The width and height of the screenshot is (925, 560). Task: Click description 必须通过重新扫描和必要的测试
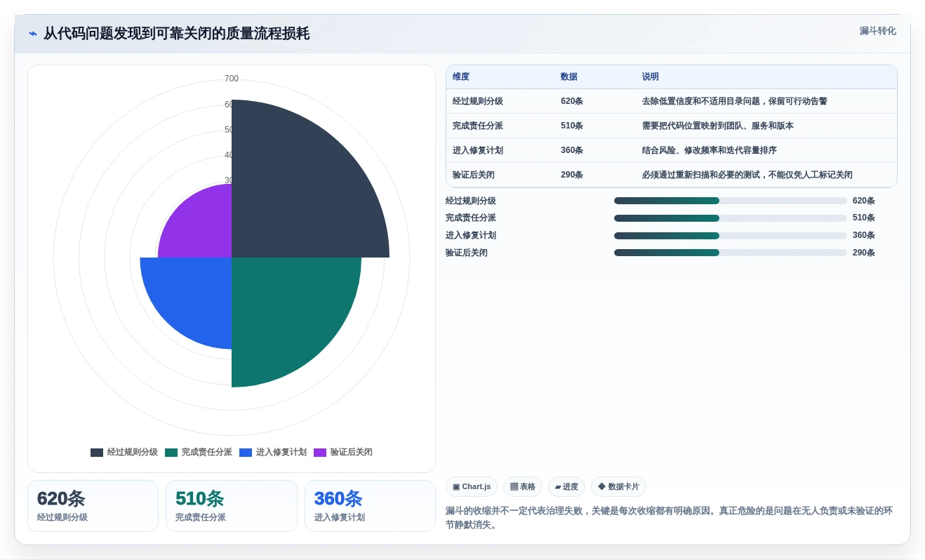point(747,175)
